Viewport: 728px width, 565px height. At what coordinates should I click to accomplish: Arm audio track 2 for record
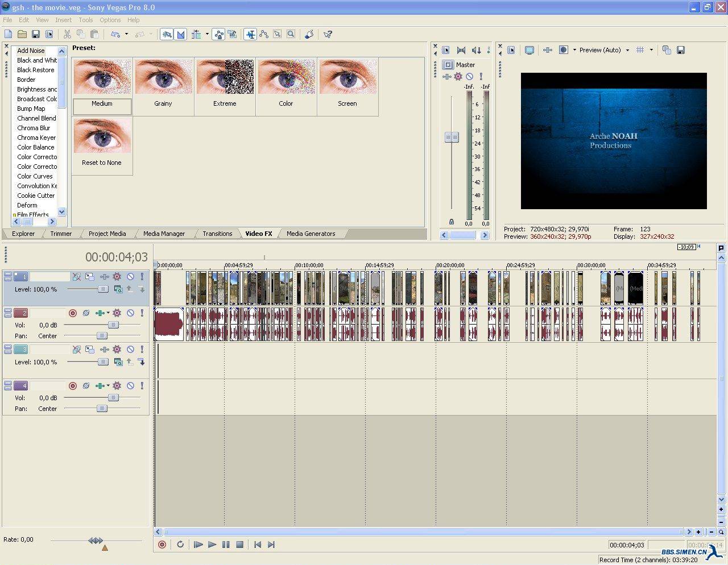pyautogui.click(x=72, y=313)
